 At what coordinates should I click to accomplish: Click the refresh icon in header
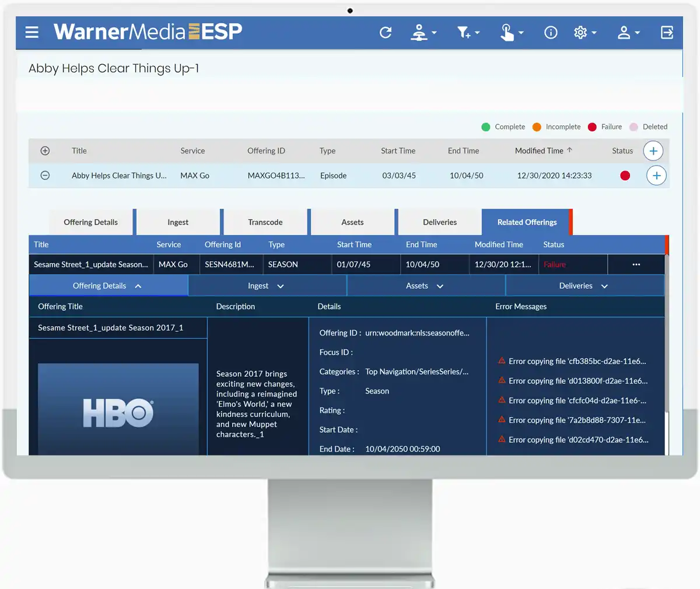pos(386,33)
